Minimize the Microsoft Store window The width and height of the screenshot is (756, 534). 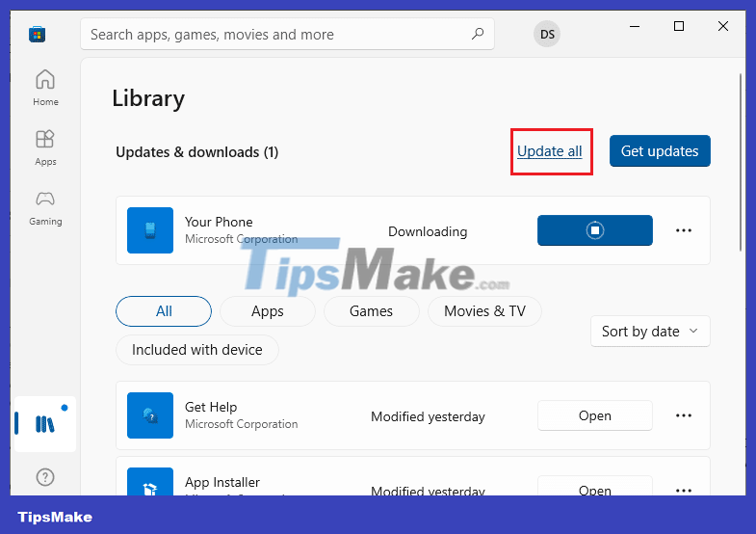pos(635,27)
